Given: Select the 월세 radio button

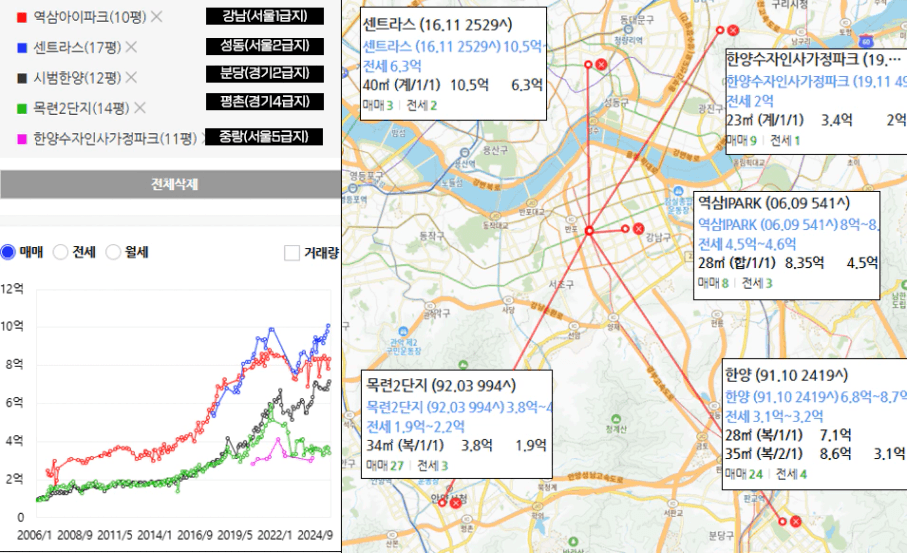Looking at the screenshot, I should (x=113, y=252).
